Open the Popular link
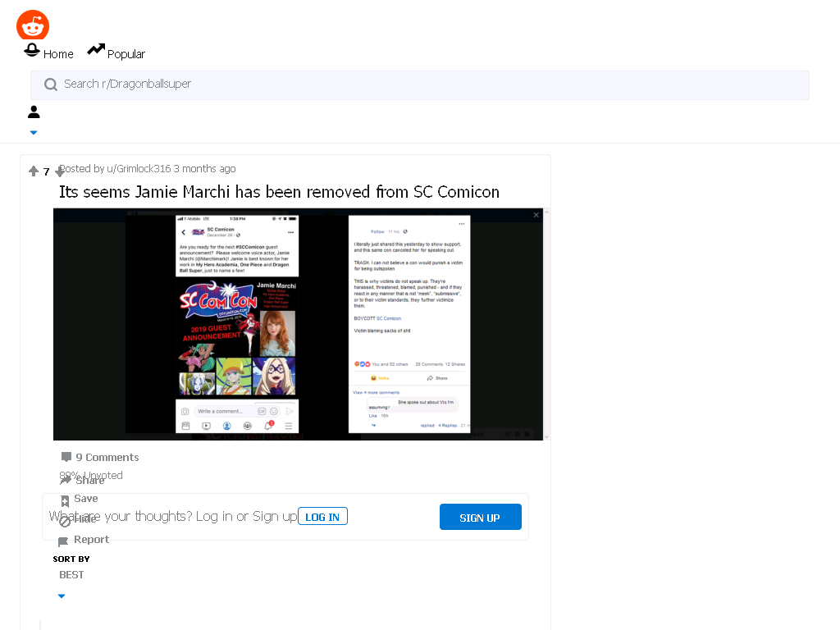 click(126, 54)
